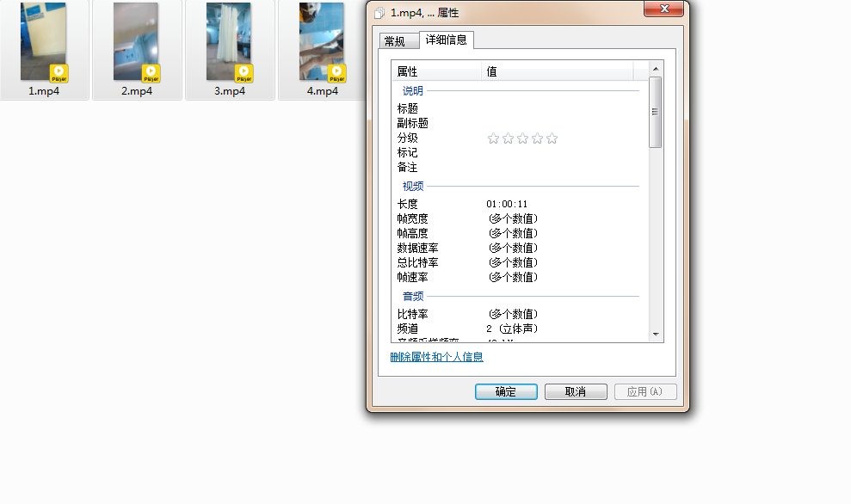
Task: Confirm with the 确定 button
Action: click(x=506, y=391)
